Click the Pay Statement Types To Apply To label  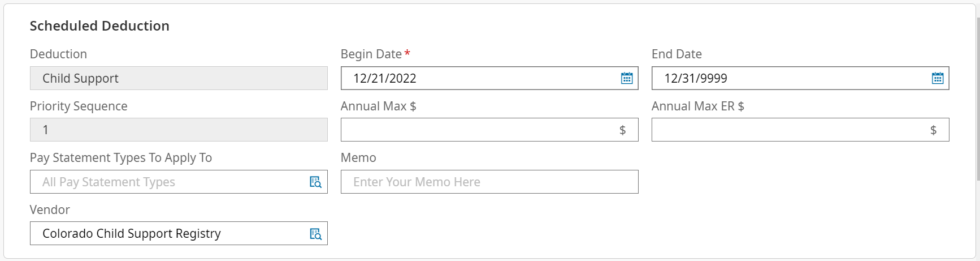pos(121,158)
